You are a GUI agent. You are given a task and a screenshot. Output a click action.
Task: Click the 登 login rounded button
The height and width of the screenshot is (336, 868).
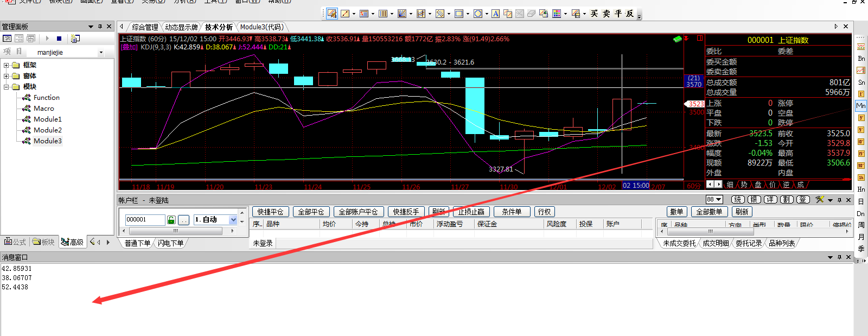(x=803, y=200)
